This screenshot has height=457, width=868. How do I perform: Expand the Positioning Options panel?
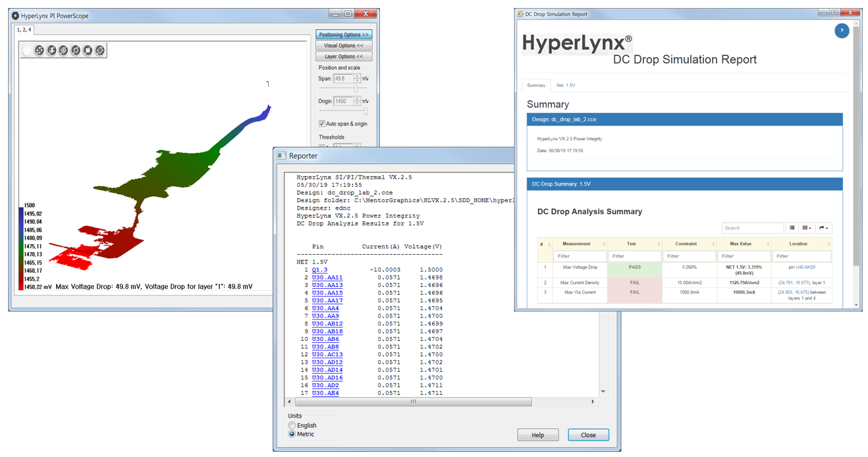click(x=343, y=35)
